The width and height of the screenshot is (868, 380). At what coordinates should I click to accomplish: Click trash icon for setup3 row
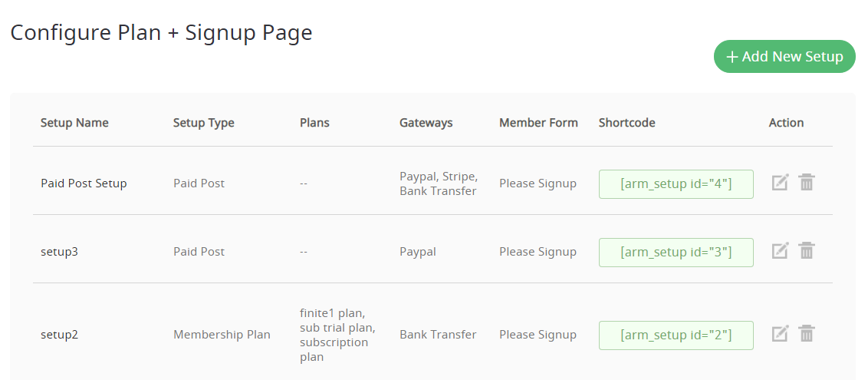[807, 250]
